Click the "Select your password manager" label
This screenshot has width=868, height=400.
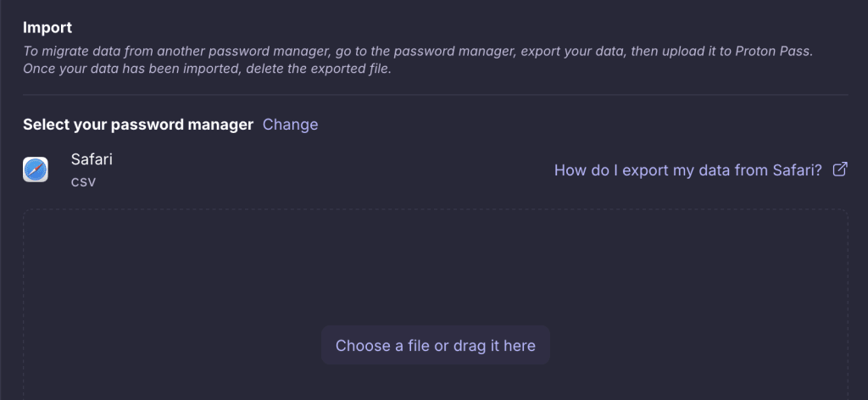click(x=138, y=125)
